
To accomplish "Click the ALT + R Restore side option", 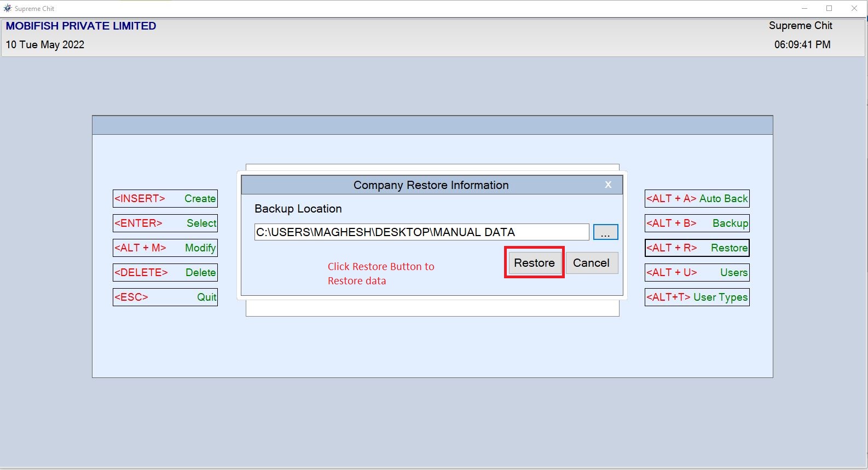I will pyautogui.click(x=697, y=248).
